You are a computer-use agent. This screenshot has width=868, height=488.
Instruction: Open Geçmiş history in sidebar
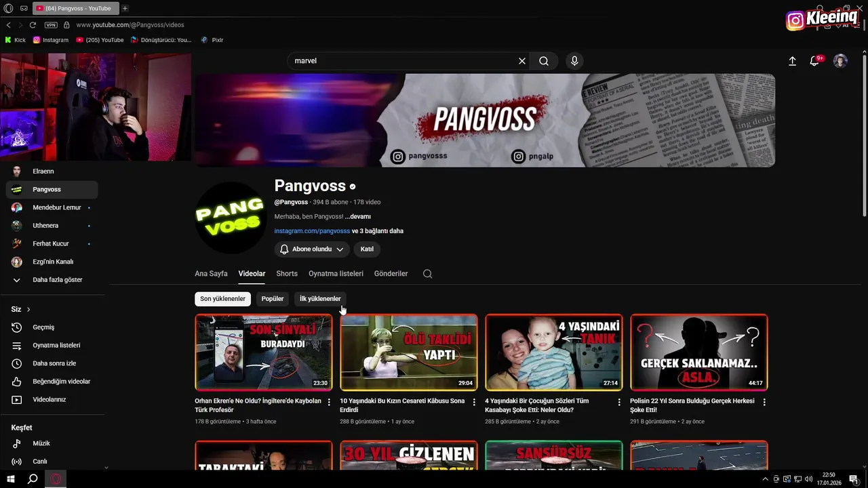click(x=52, y=327)
